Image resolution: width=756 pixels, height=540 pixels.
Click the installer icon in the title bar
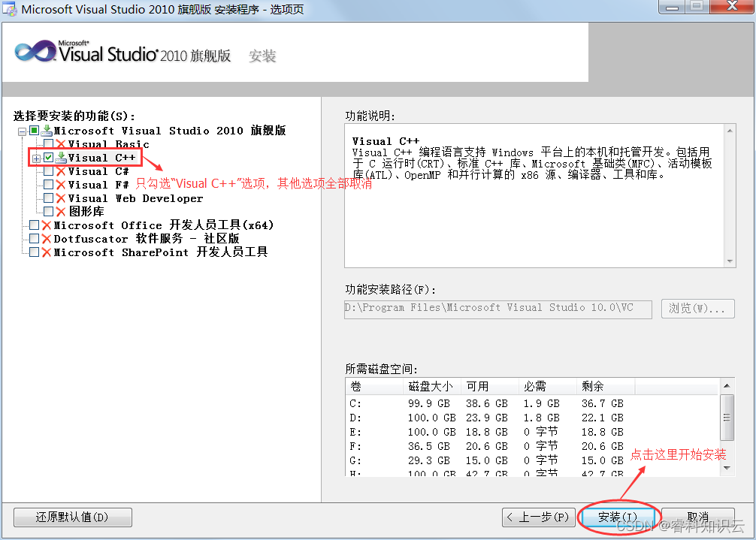[x=10, y=9]
